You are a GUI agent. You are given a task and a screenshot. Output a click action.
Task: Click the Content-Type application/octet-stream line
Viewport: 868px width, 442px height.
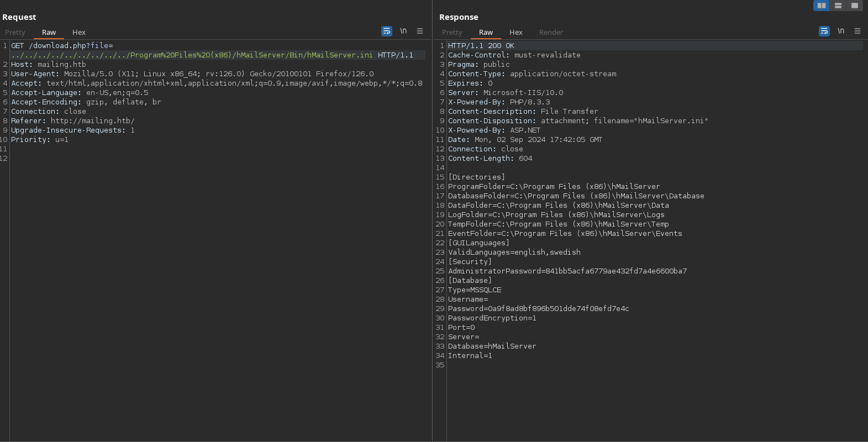tap(532, 74)
